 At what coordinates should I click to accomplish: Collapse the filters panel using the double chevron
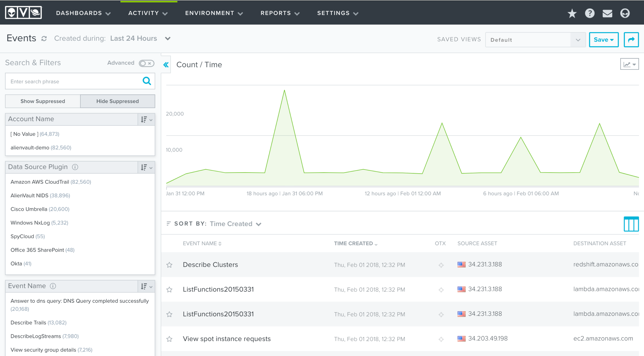tap(166, 64)
